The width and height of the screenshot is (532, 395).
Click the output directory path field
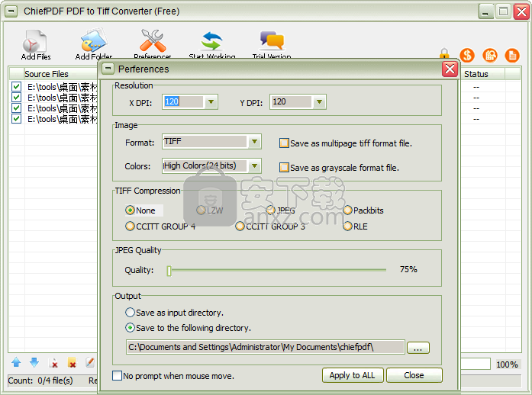click(x=266, y=347)
